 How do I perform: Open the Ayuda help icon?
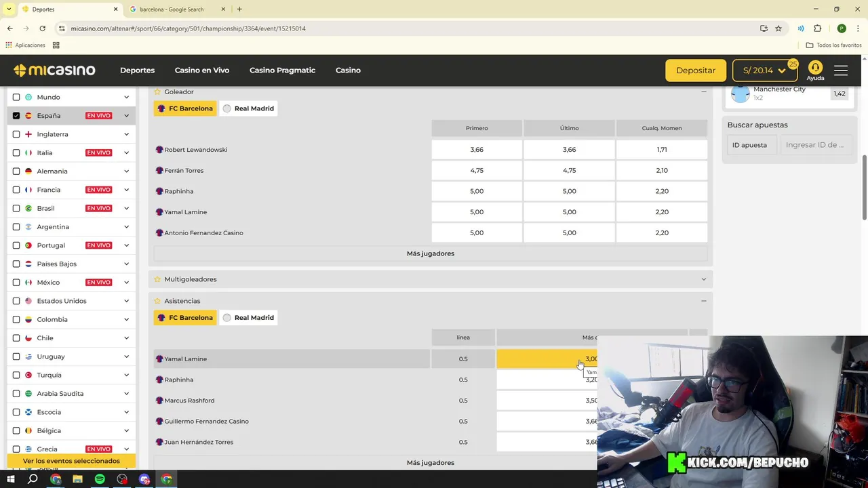815,70
